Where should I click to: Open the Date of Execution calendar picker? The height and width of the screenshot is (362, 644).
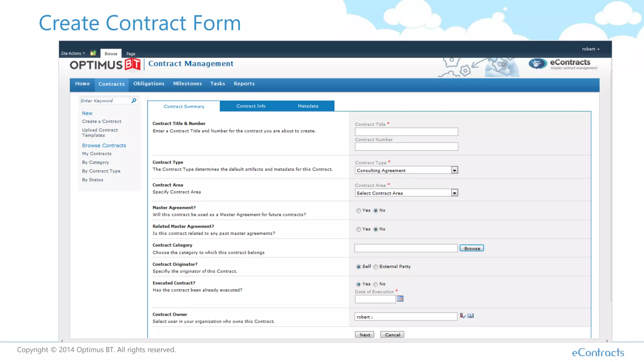400,299
